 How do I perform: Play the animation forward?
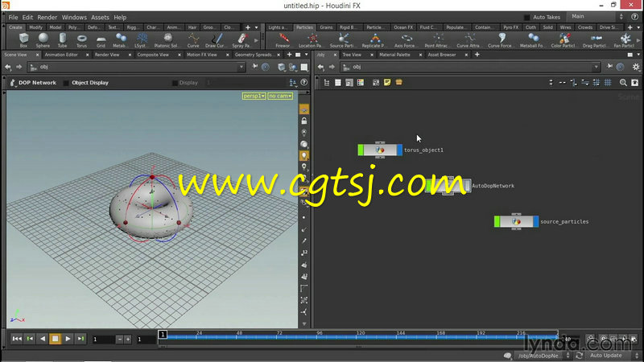coord(68,339)
